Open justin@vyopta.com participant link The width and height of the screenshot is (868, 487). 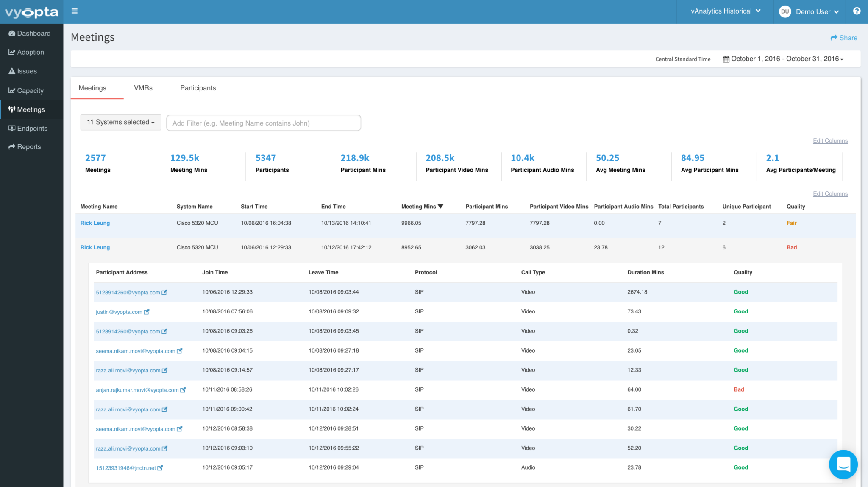119,312
